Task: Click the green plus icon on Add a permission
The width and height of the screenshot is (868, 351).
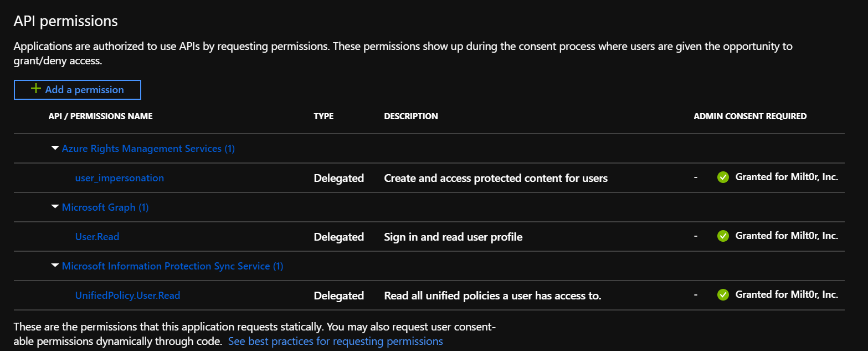Action: pyautogui.click(x=35, y=89)
